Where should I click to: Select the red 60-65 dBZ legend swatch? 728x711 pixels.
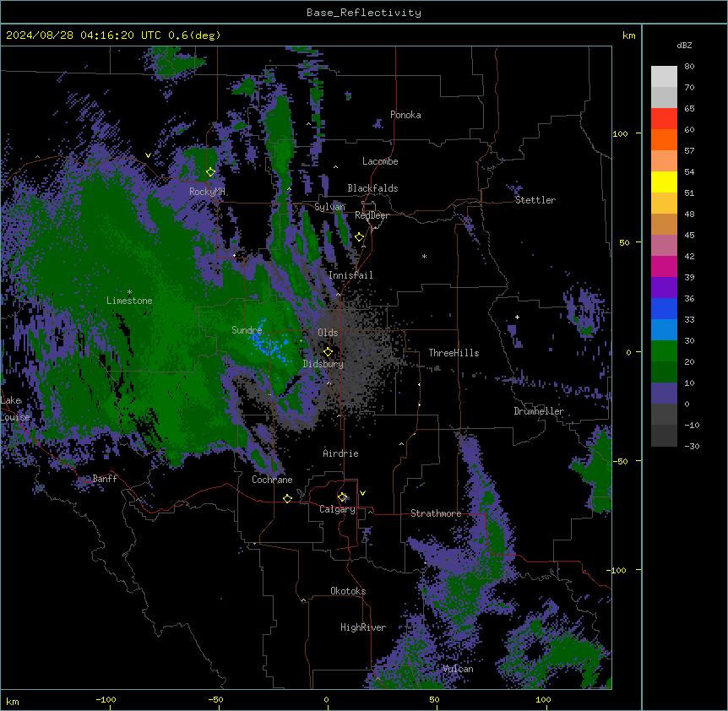tap(664, 119)
